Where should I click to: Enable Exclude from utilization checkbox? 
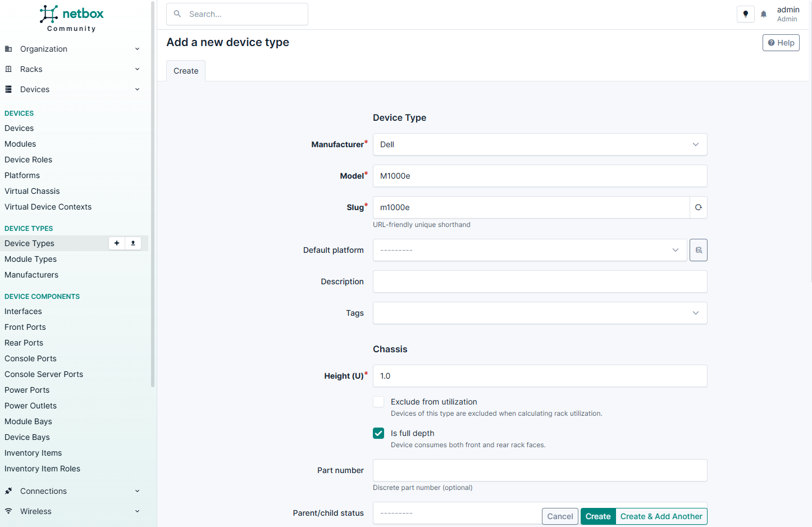point(378,402)
